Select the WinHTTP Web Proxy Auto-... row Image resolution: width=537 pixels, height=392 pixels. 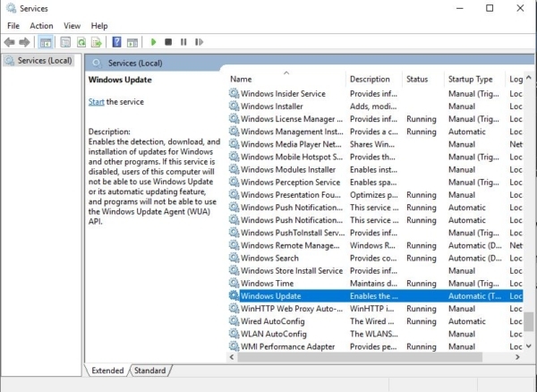click(x=375, y=309)
